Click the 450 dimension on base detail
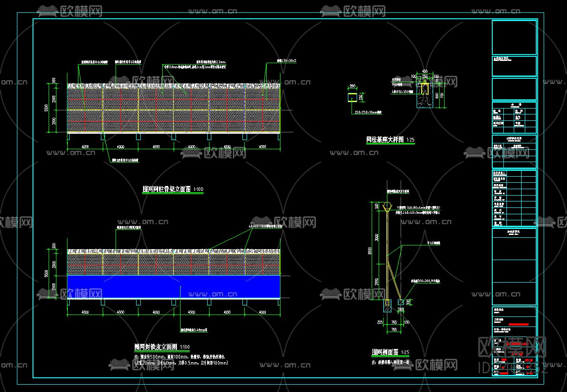This screenshot has height=392, width=567. [424, 71]
